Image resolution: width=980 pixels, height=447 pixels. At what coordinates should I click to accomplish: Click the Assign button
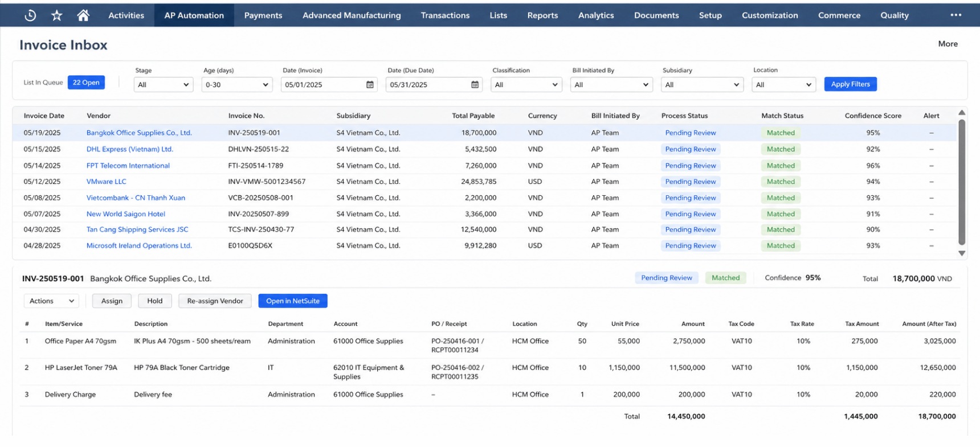(112, 301)
